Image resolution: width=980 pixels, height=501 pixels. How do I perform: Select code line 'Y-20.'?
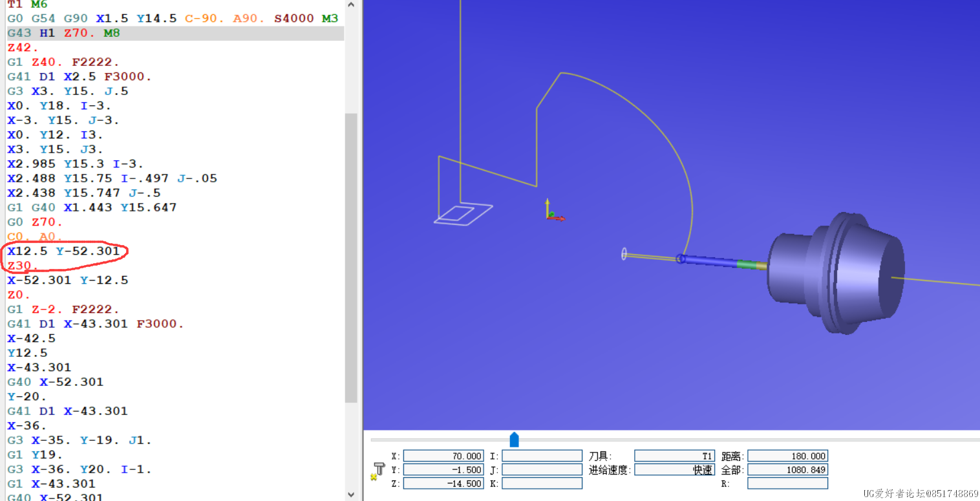pos(27,396)
